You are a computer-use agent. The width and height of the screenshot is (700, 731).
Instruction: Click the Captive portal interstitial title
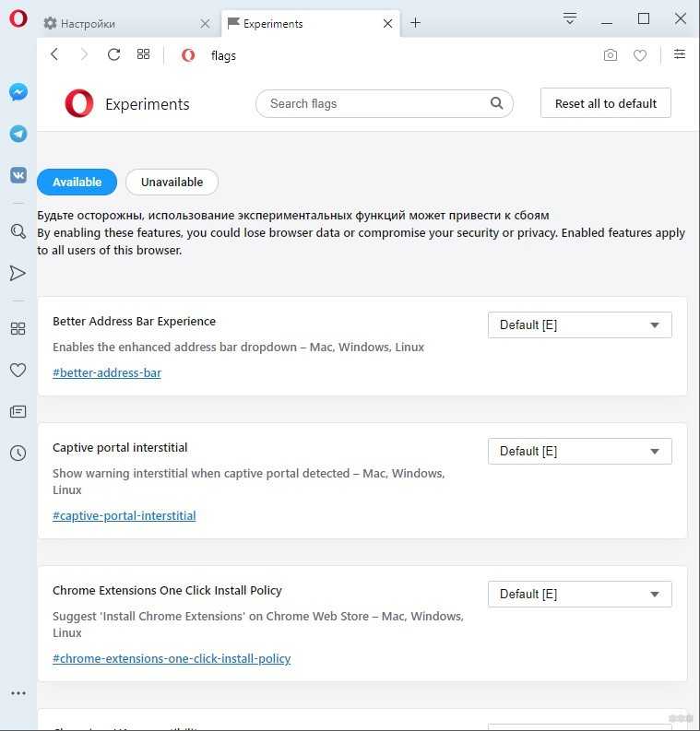click(120, 448)
